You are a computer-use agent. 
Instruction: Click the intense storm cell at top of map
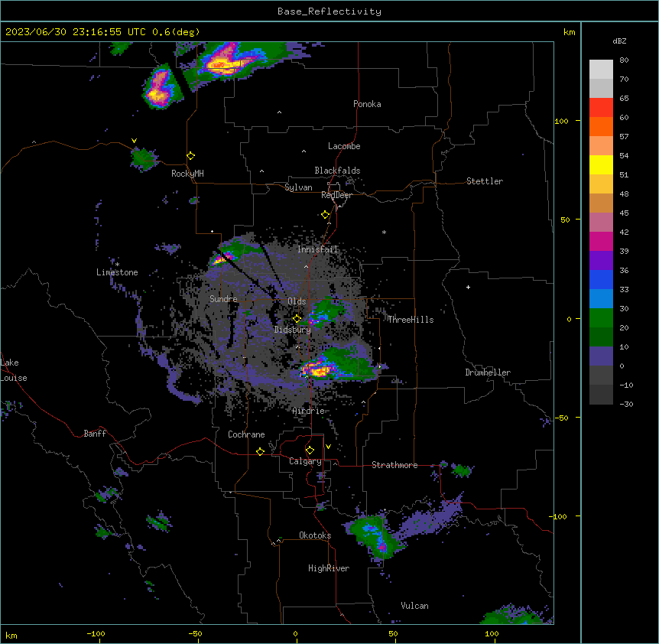tap(227, 64)
